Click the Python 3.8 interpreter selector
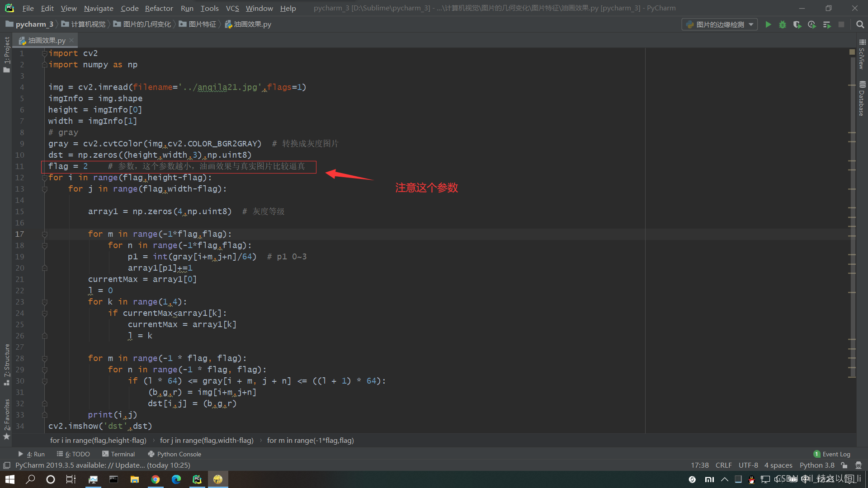 pos(817,465)
